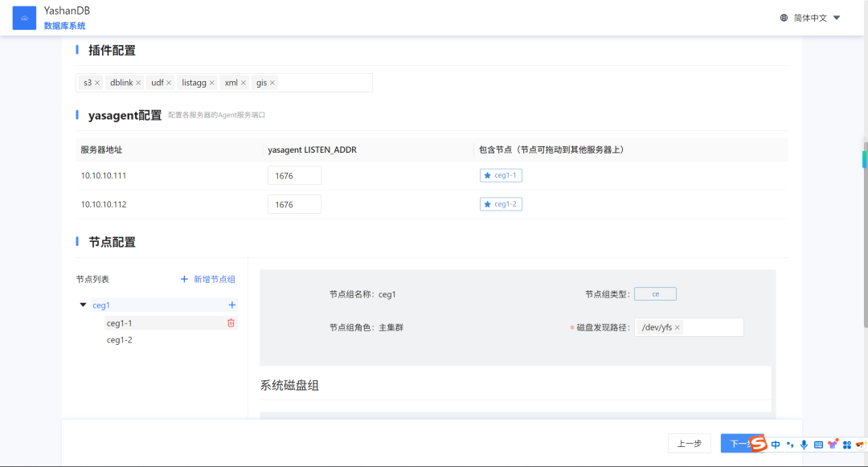Edit yasagent port for 10.10.10.112
This screenshot has width=868, height=467.
[x=294, y=204]
